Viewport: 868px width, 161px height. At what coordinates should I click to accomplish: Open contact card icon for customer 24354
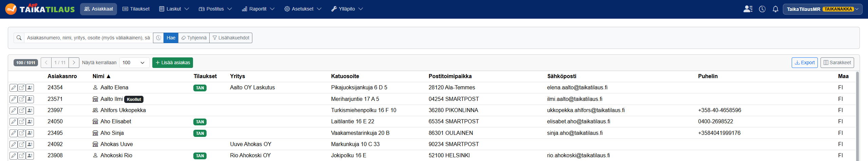[x=30, y=88]
